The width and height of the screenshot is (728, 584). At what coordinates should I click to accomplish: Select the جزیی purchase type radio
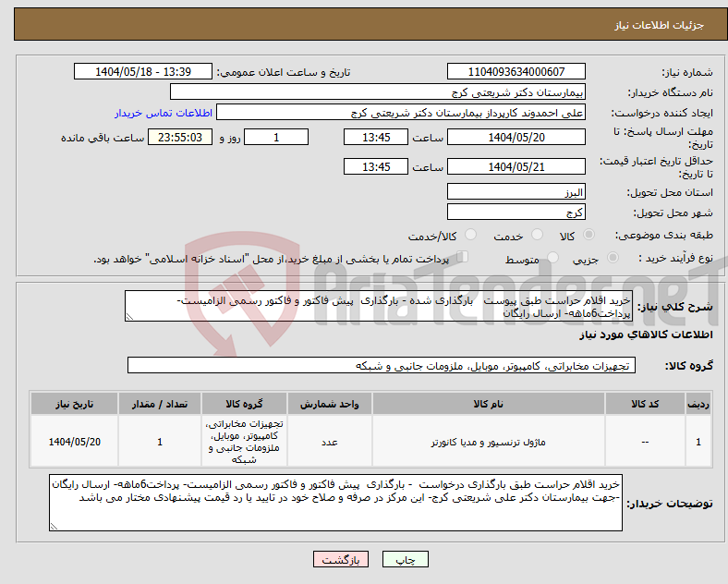tap(613, 257)
